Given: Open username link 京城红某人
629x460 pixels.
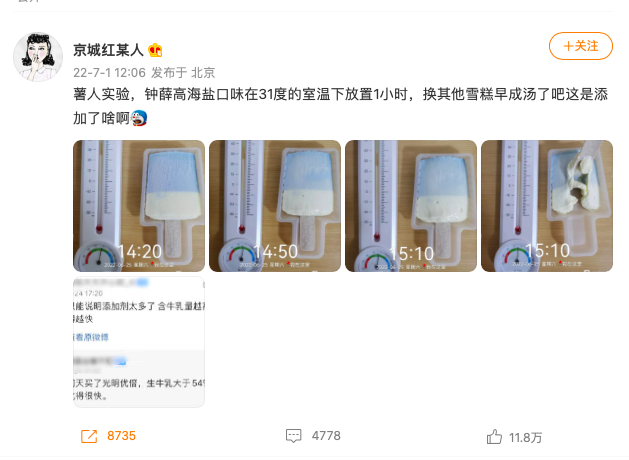Looking at the screenshot, I should [x=108, y=50].
